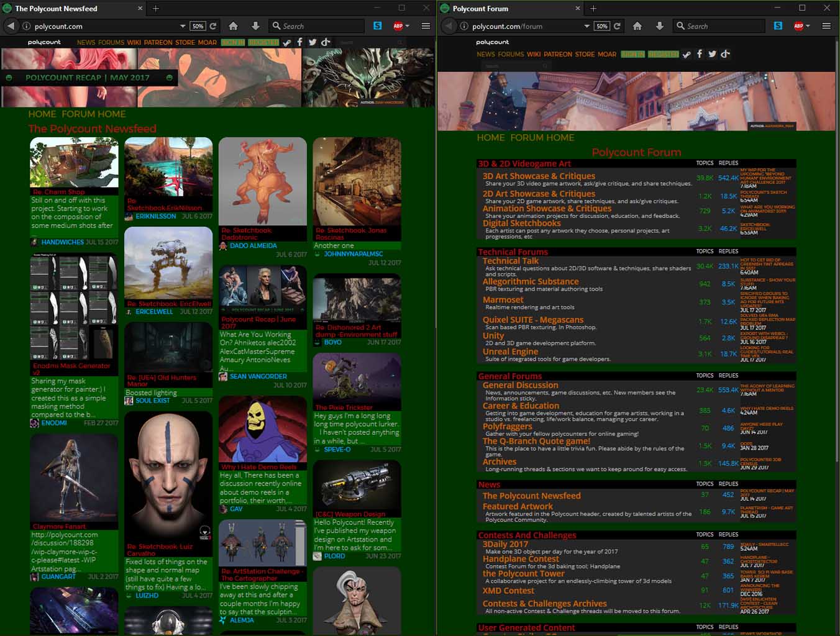Click SIGN IN button in Newsfeed window
Viewport: 840px width, 636px height.
(233, 42)
